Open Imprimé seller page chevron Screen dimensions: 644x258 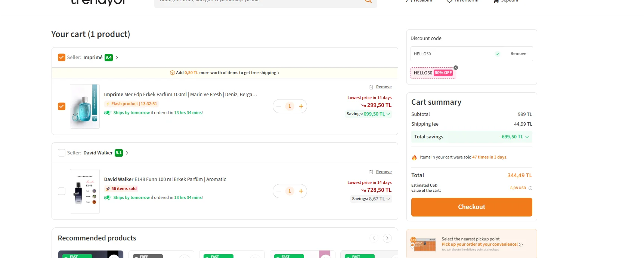[x=117, y=58]
